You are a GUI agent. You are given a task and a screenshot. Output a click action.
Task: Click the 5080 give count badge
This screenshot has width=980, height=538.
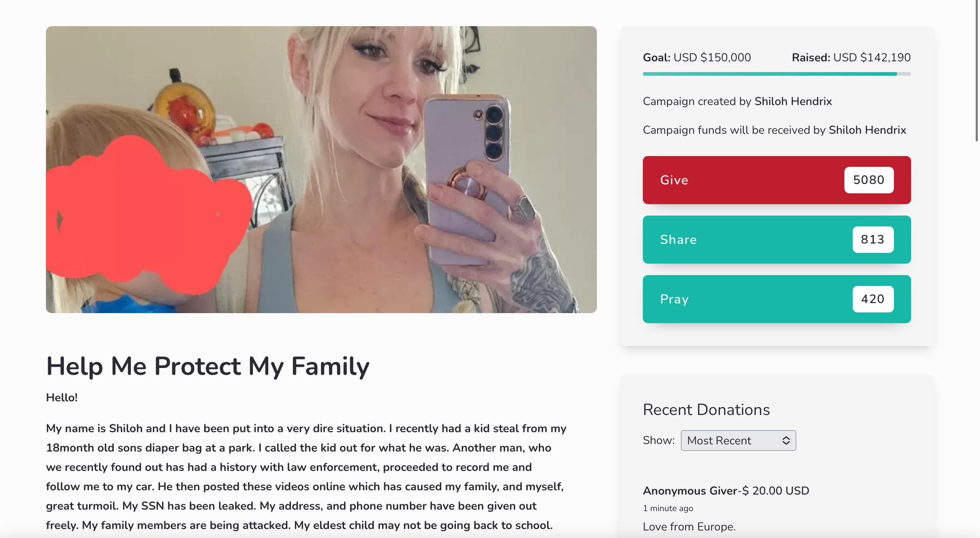(x=869, y=180)
